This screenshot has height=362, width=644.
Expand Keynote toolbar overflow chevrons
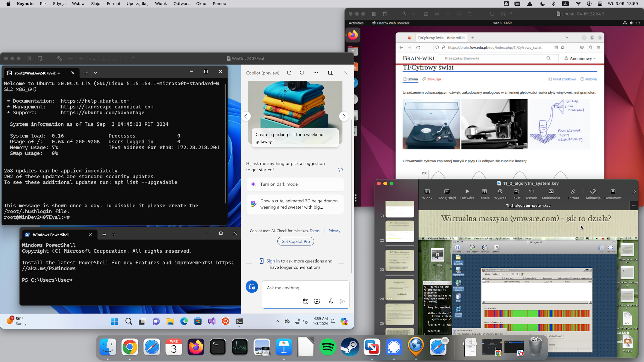(634, 191)
